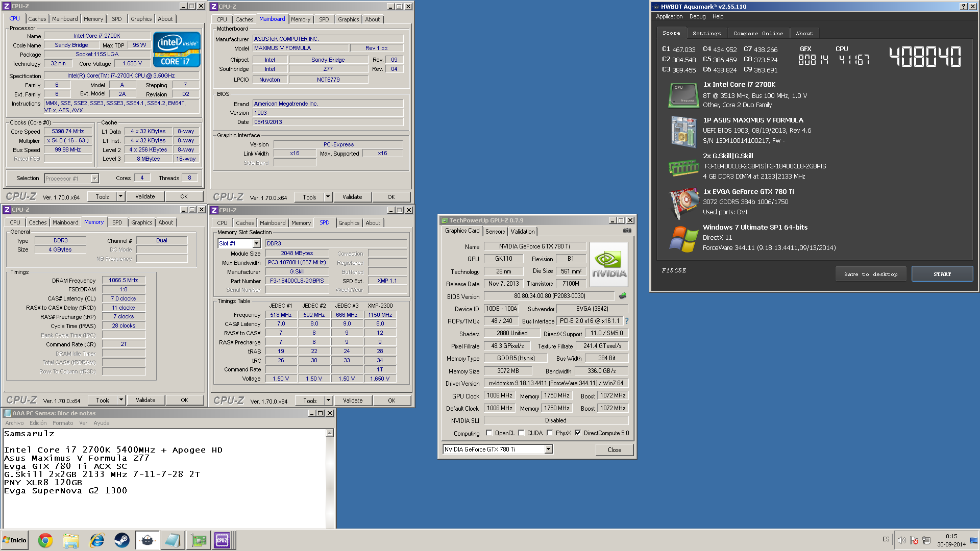The height and width of the screenshot is (551, 980).
Task: Open Steam from the taskbar
Action: pyautogui.click(x=121, y=540)
